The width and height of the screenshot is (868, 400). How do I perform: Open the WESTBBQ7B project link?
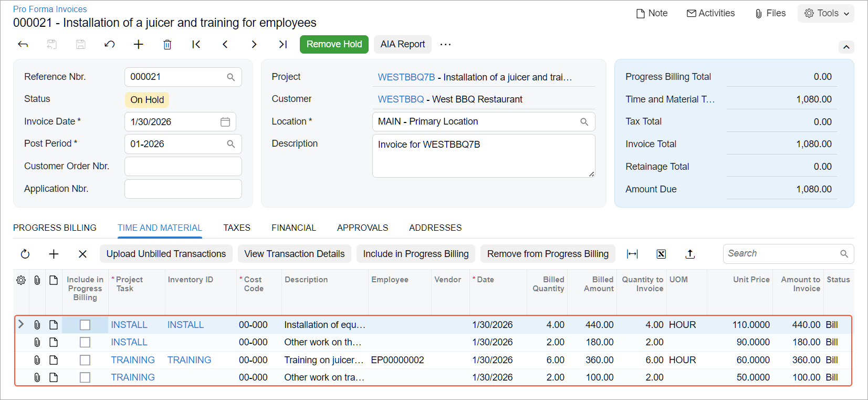[406, 77]
